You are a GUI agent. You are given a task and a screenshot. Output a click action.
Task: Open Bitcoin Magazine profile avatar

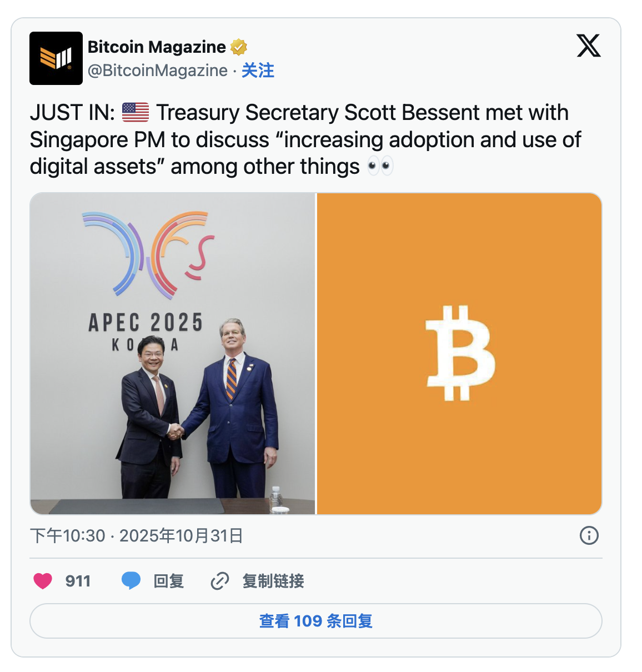56,58
